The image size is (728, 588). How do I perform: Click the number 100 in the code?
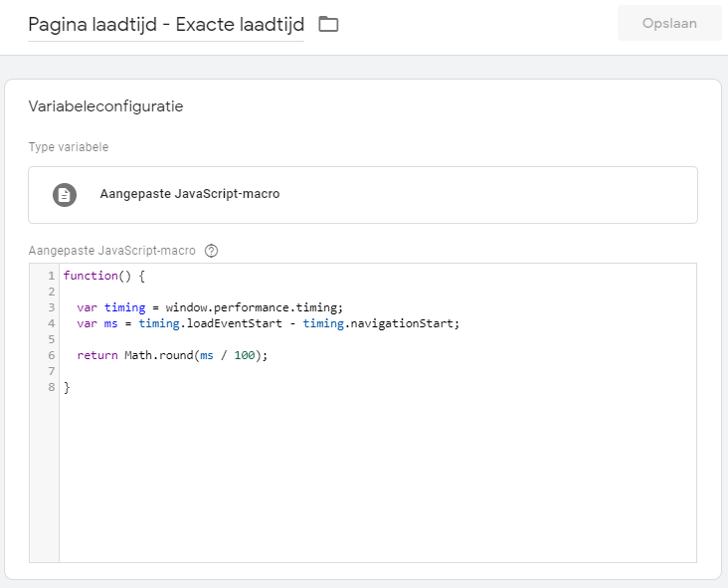coord(245,355)
